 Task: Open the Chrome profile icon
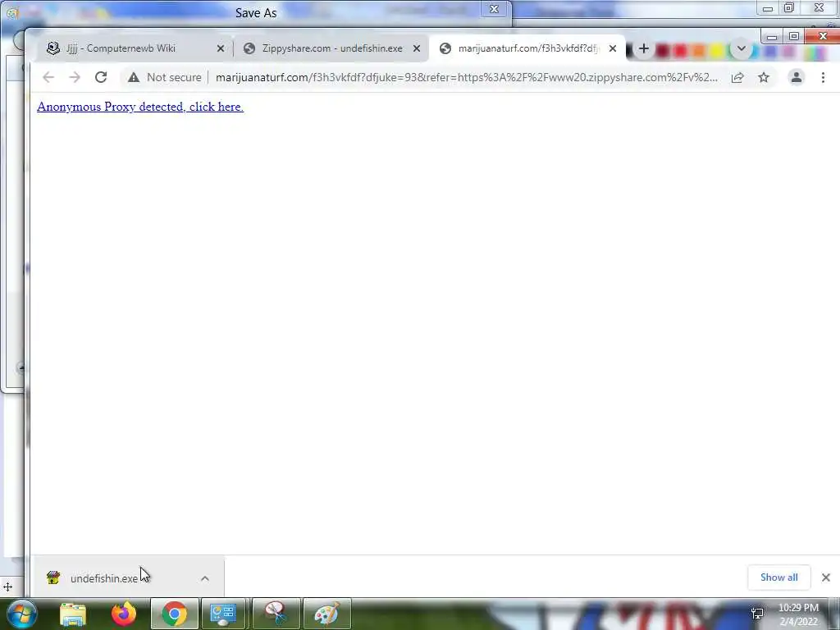[x=797, y=78]
